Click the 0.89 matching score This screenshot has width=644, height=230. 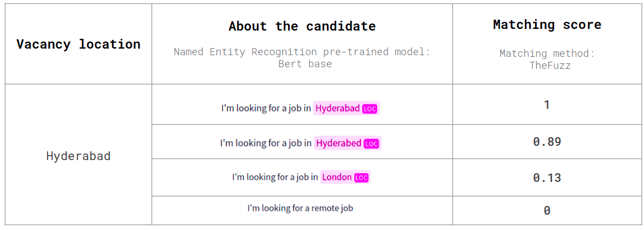(547, 142)
